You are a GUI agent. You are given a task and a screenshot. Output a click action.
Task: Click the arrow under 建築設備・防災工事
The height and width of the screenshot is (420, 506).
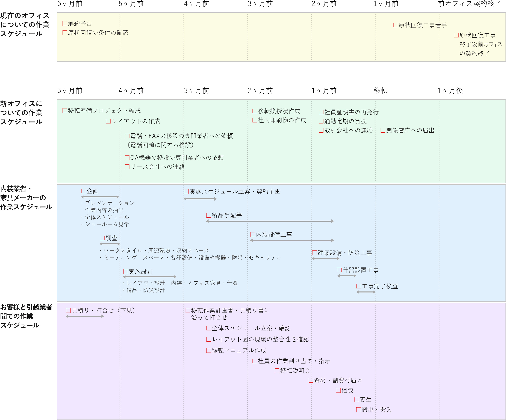[x=326, y=259]
